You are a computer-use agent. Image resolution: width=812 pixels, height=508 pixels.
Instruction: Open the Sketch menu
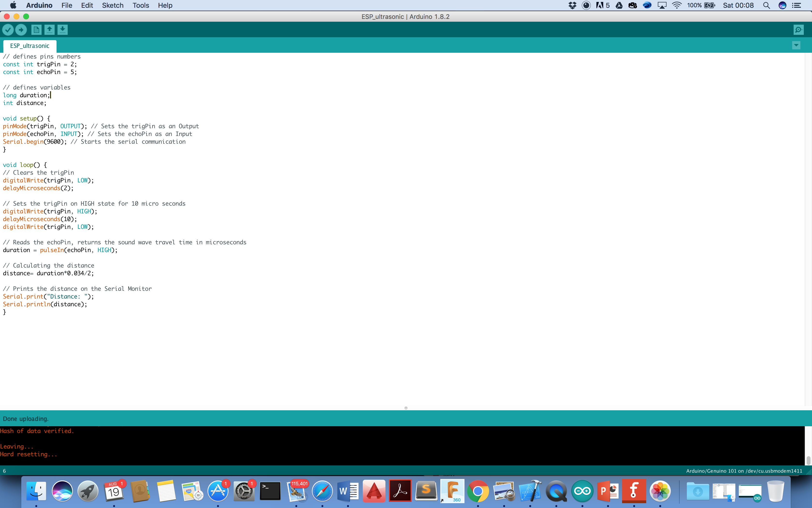coord(113,5)
